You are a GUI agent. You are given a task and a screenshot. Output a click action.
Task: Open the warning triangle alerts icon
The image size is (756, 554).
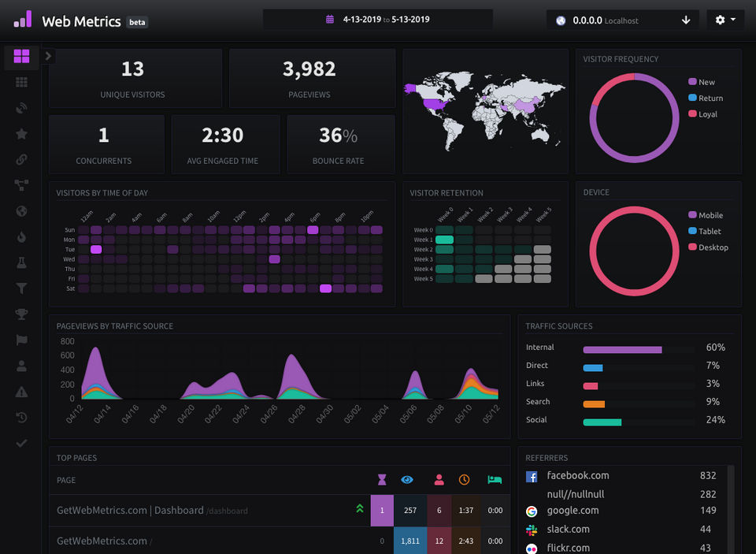(21, 392)
